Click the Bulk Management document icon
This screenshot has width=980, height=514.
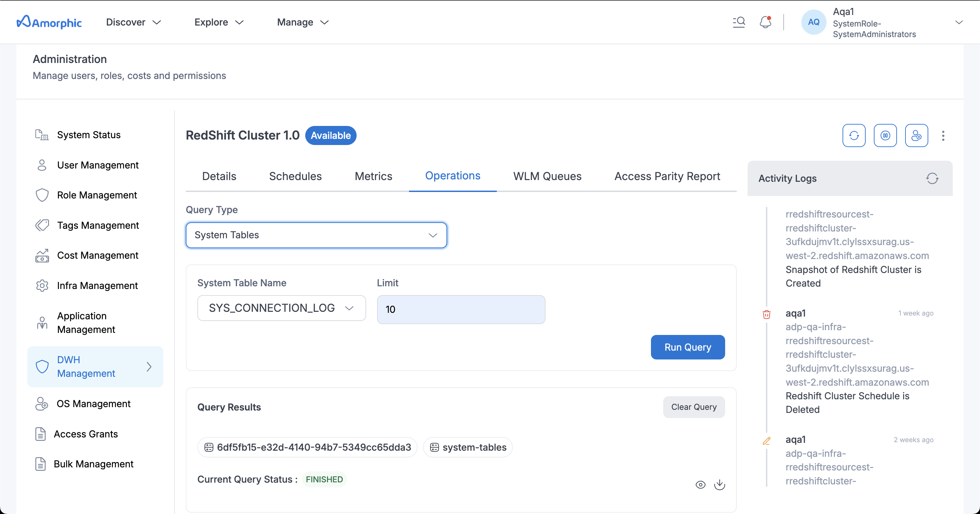coord(40,464)
